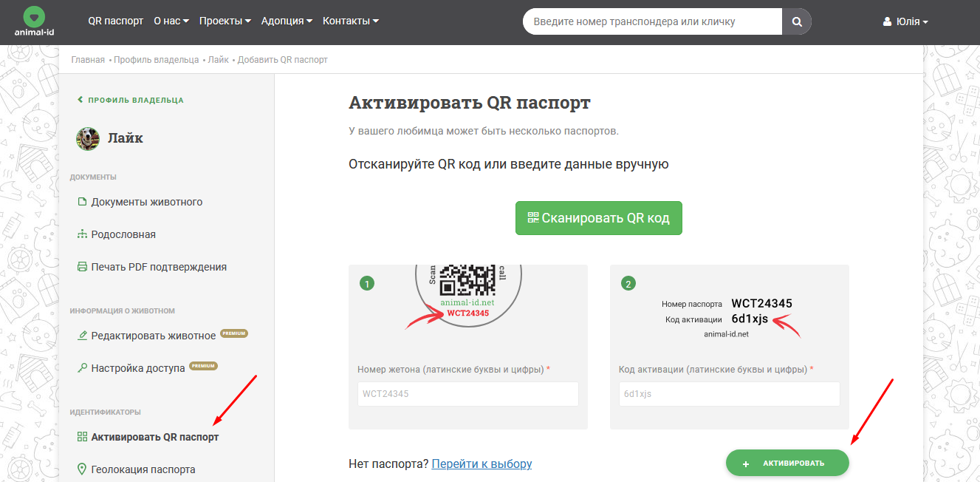Viewport: 980px width, 482px height.
Task: Open the Юлія user account menu
Action: pyautogui.click(x=905, y=22)
